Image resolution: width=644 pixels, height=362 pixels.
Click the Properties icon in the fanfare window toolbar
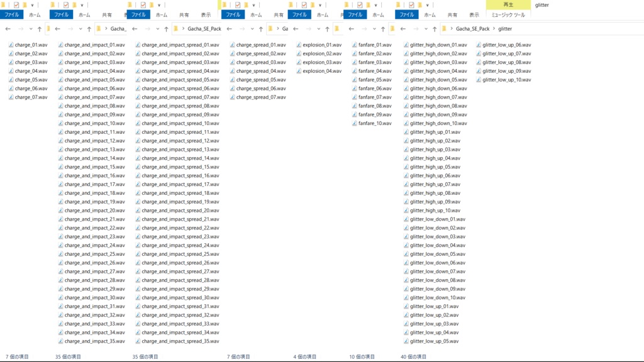tap(360, 5)
